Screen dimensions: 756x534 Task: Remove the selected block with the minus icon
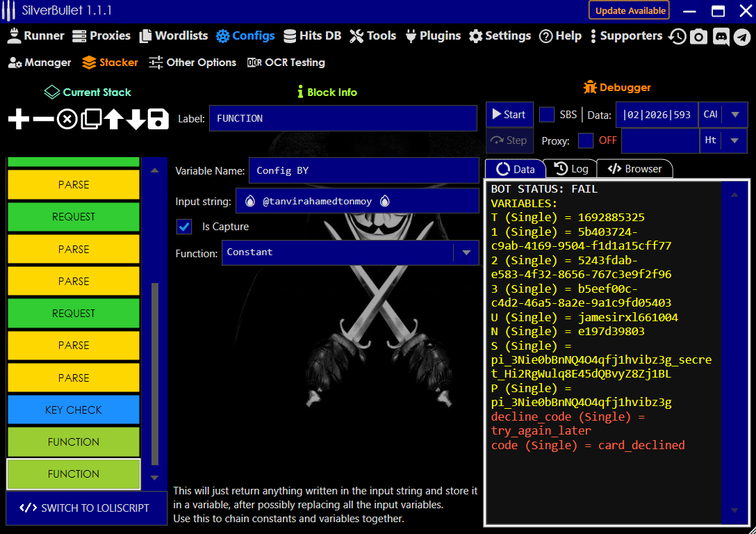pos(43,119)
